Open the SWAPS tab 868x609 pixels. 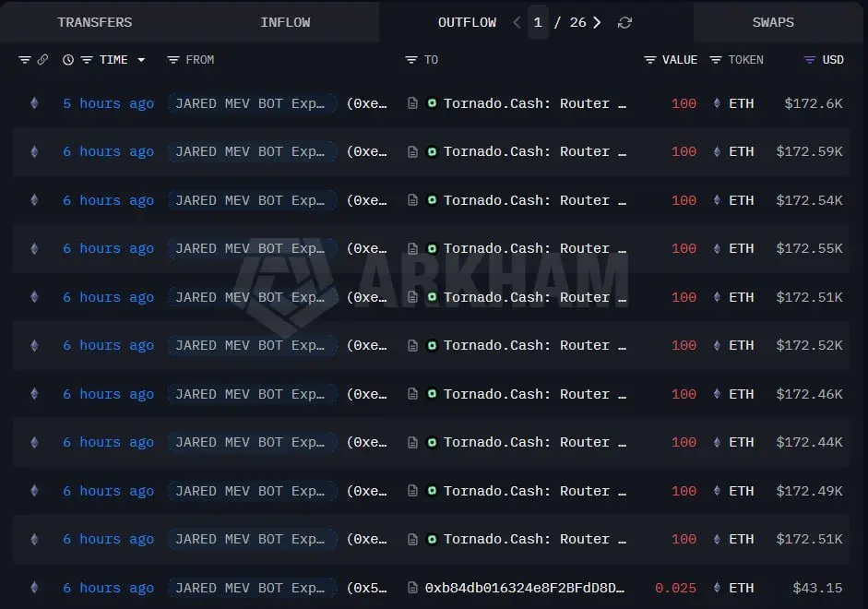(773, 22)
